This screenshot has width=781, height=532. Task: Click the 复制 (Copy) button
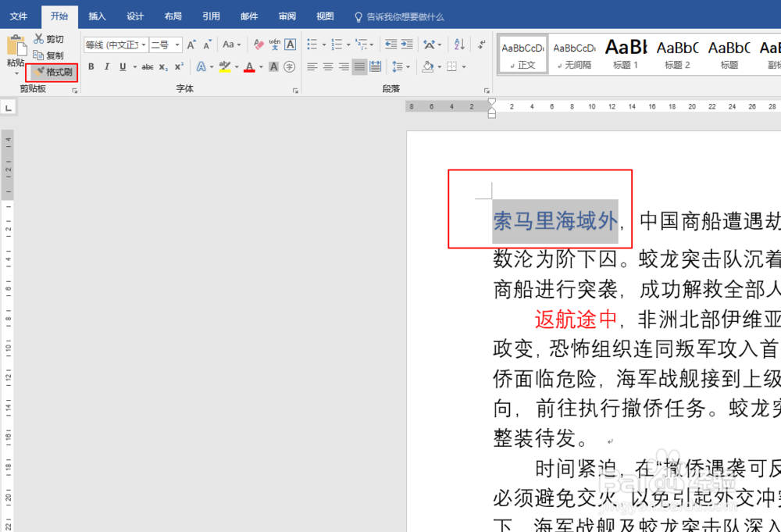click(51, 55)
